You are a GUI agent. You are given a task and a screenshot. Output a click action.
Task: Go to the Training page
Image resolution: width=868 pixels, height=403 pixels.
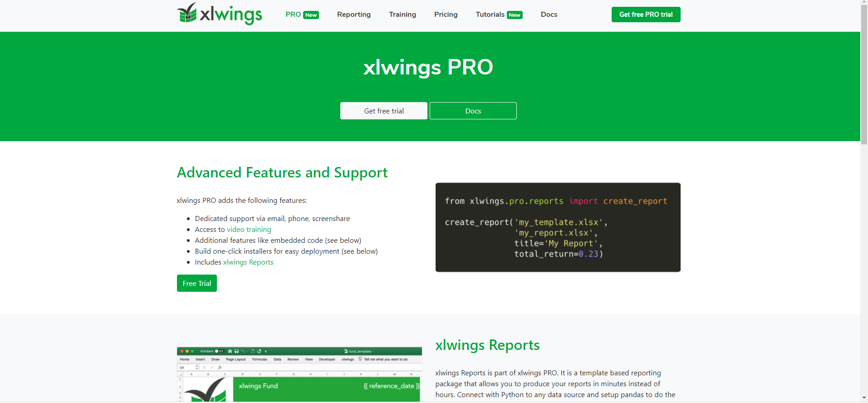pyautogui.click(x=402, y=15)
